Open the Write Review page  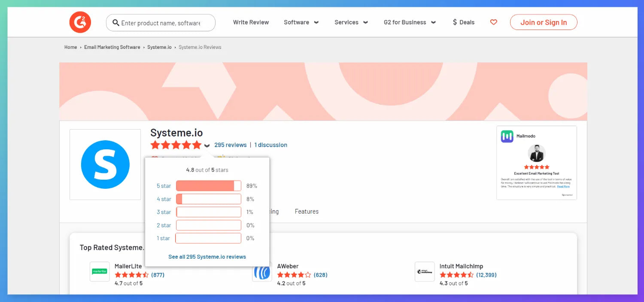[x=251, y=22]
